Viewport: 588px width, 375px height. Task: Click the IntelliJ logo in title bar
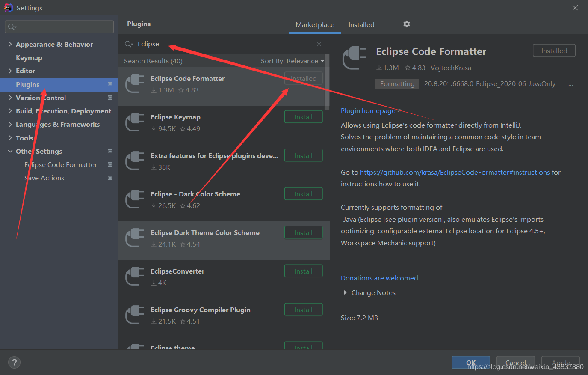click(8, 7)
